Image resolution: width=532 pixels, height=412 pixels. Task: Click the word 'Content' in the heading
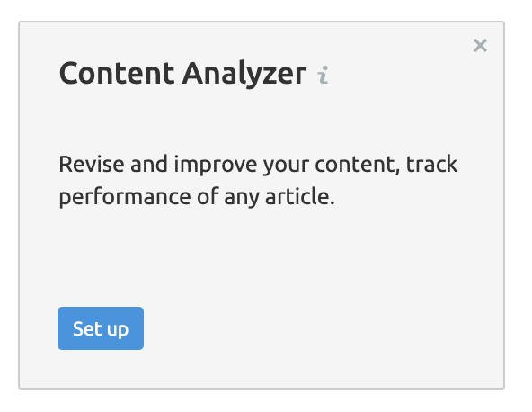pyautogui.click(x=117, y=73)
